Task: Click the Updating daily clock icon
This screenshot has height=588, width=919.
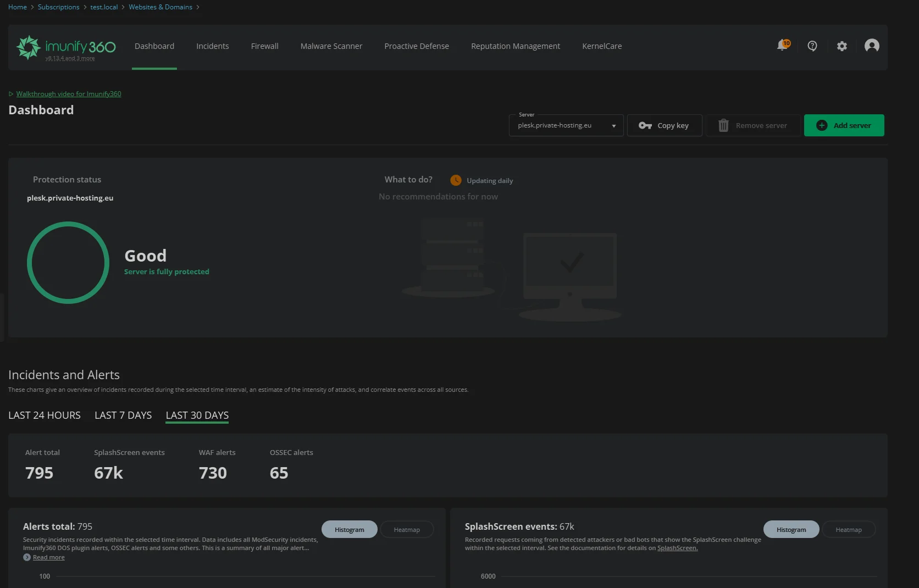Action: pyautogui.click(x=456, y=180)
